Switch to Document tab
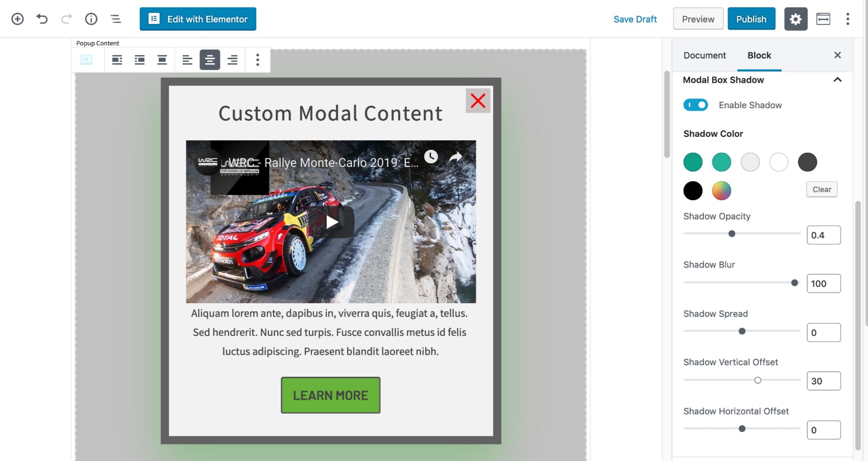868x461 pixels. click(705, 55)
